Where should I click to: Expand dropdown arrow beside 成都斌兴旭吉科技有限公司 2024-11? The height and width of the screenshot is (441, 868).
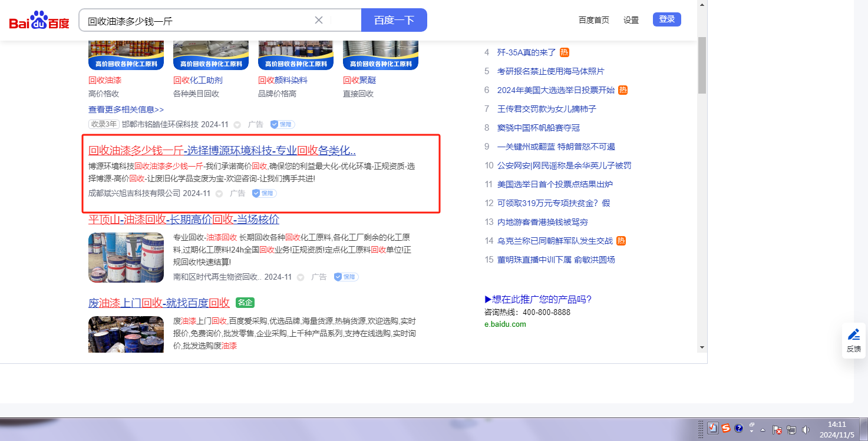(x=219, y=194)
